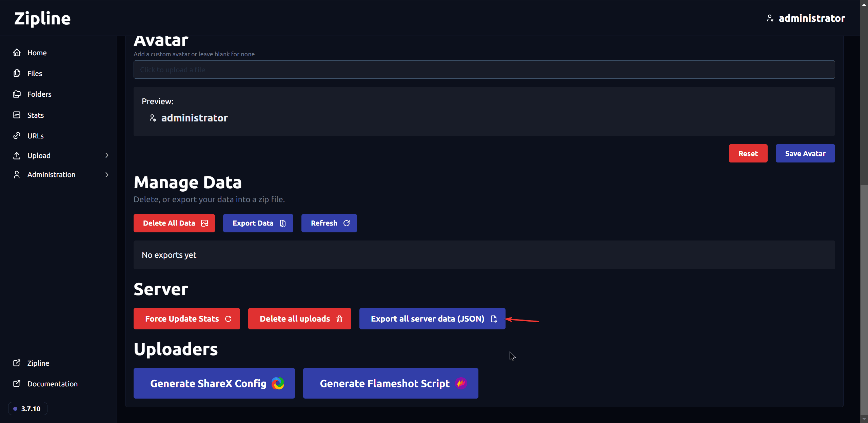The height and width of the screenshot is (423, 868).
Task: Select the URLs link icon
Action: (x=17, y=135)
